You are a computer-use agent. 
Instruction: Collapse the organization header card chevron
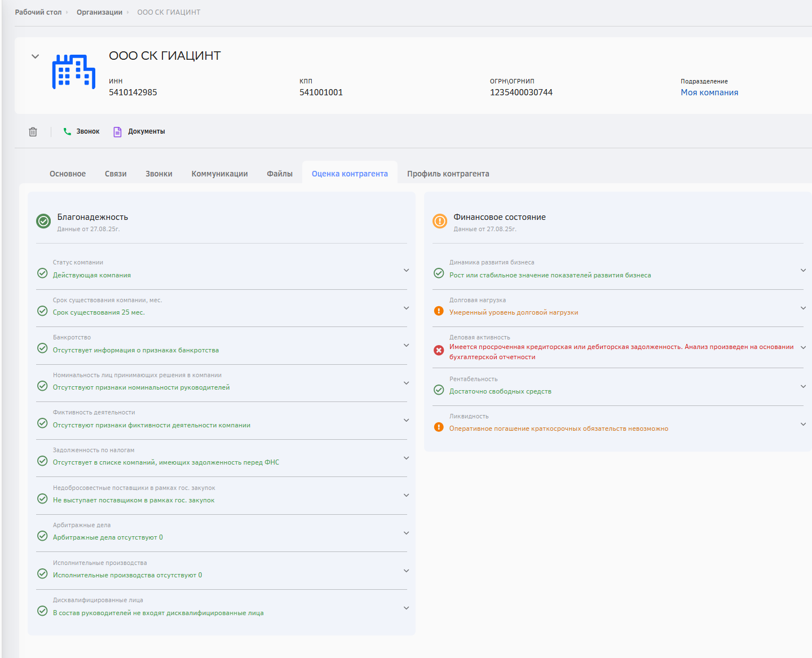coord(35,56)
